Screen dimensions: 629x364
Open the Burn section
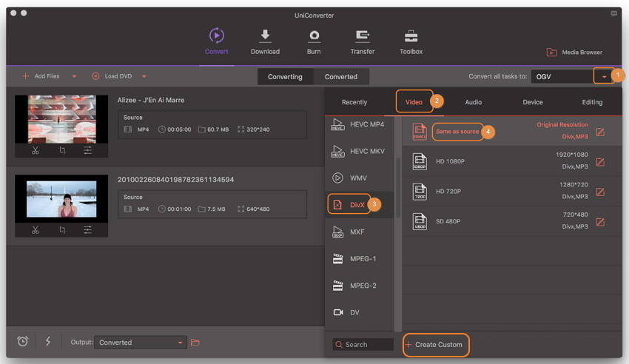pos(314,41)
